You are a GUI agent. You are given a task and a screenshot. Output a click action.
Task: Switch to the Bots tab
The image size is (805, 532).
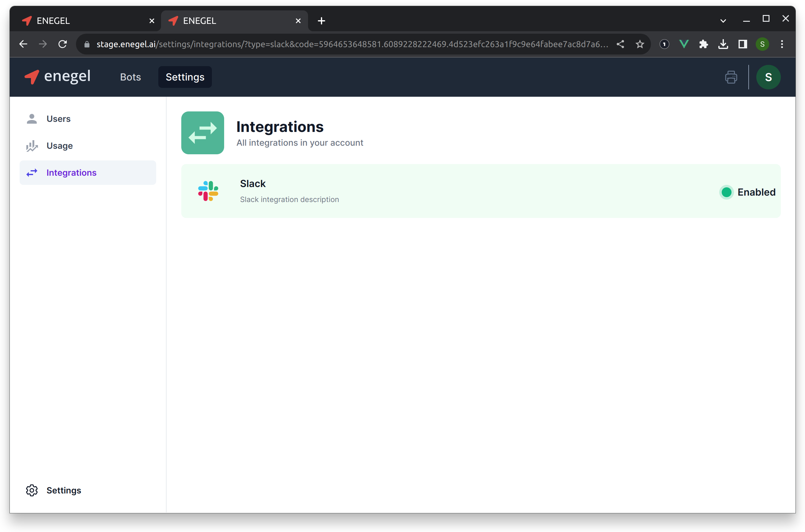tap(130, 77)
